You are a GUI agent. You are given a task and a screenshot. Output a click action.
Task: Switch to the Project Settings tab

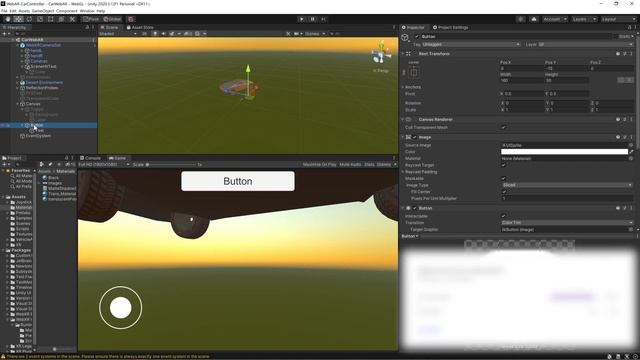click(x=451, y=27)
